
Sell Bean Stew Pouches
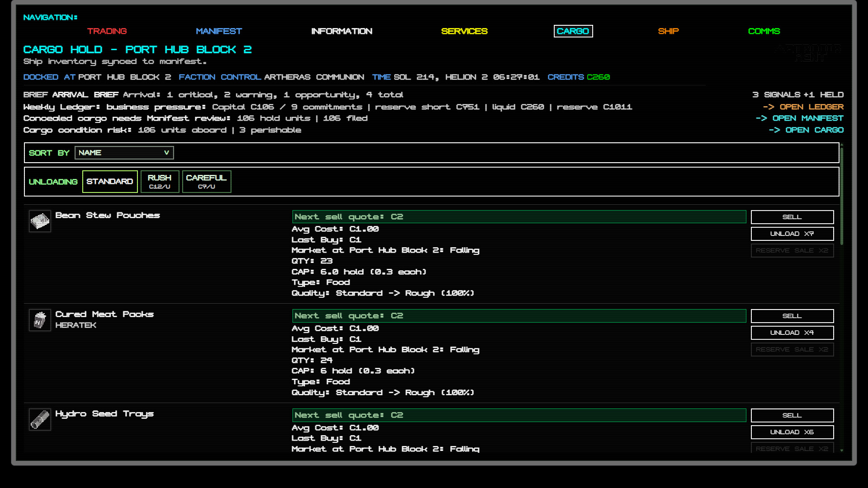[x=792, y=217]
